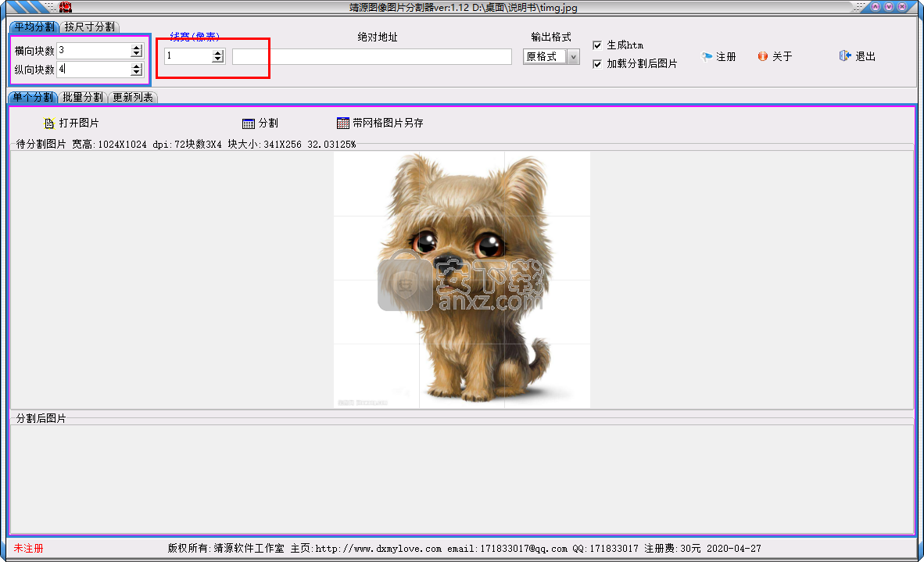Click the 线宽(像素) blue label
The image size is (924, 562).
195,37
